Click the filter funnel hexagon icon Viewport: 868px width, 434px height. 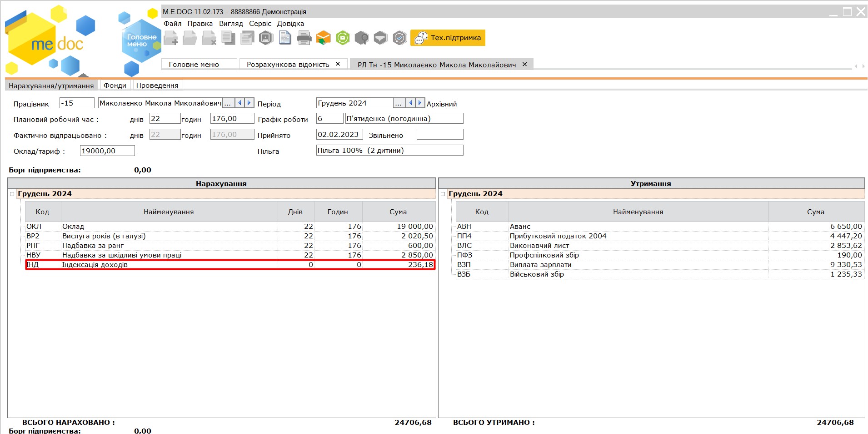[x=381, y=38]
